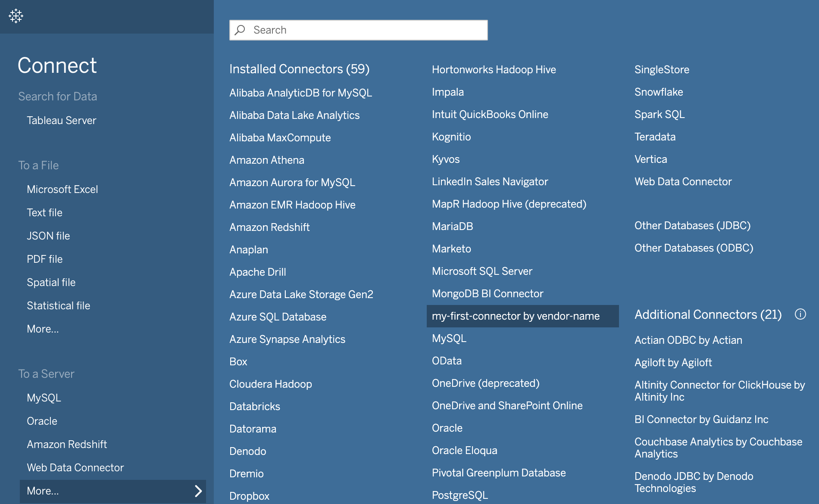Select Actian ODBC by Actian
Viewport: 819px width, 504px height.
(x=688, y=340)
